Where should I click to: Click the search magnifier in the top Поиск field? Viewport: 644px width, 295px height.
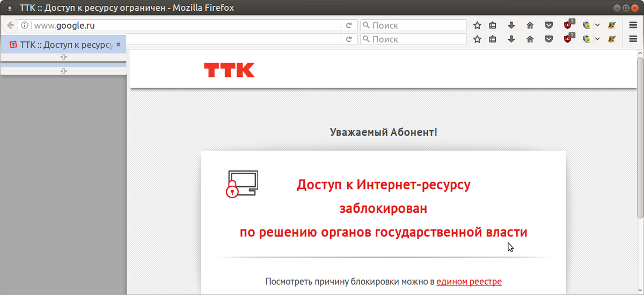[366, 25]
